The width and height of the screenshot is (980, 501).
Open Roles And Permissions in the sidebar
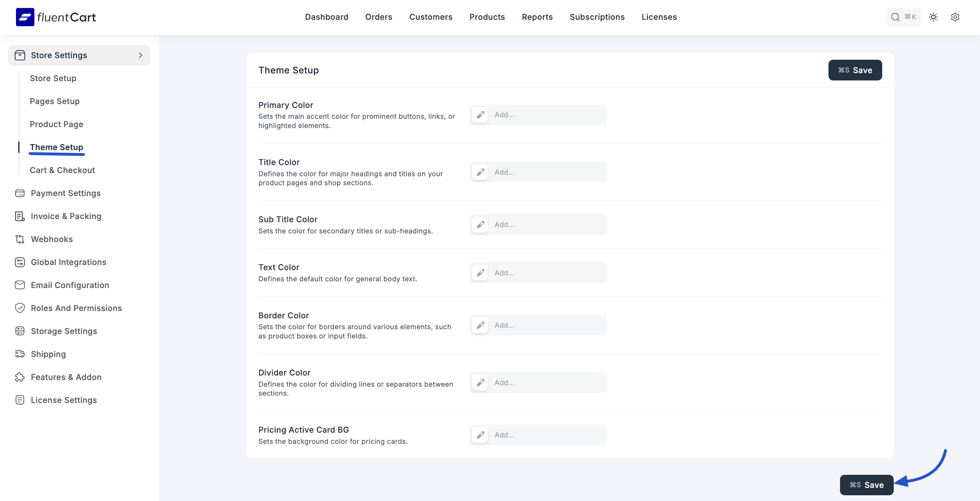[x=76, y=308]
